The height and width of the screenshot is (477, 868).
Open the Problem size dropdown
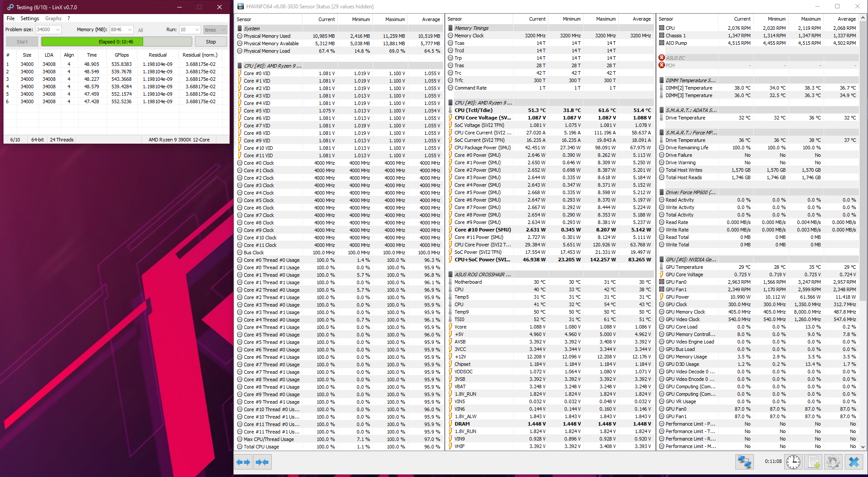[x=58, y=30]
